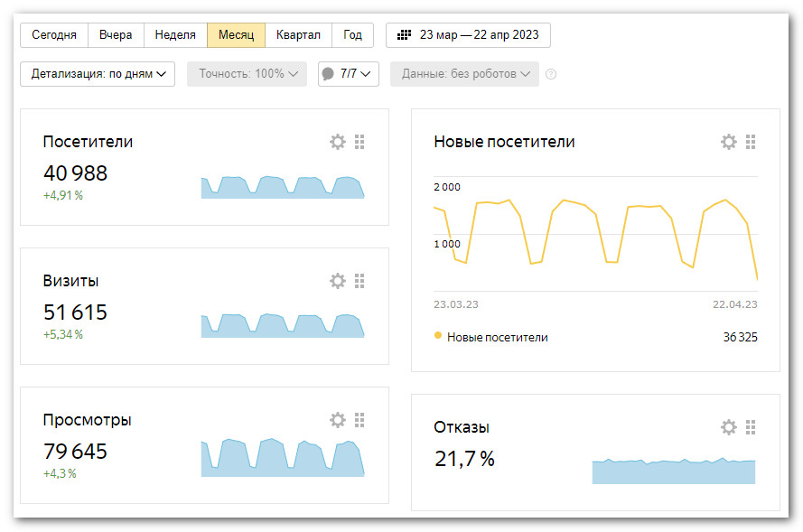Open settings gear on Новые посетители widget
The height and width of the screenshot is (532, 803).
coord(729,142)
